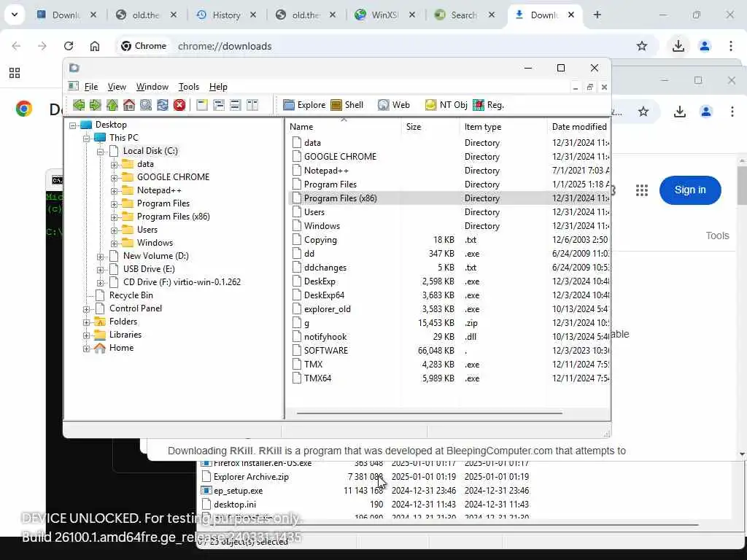Open the Help menu

tap(218, 87)
